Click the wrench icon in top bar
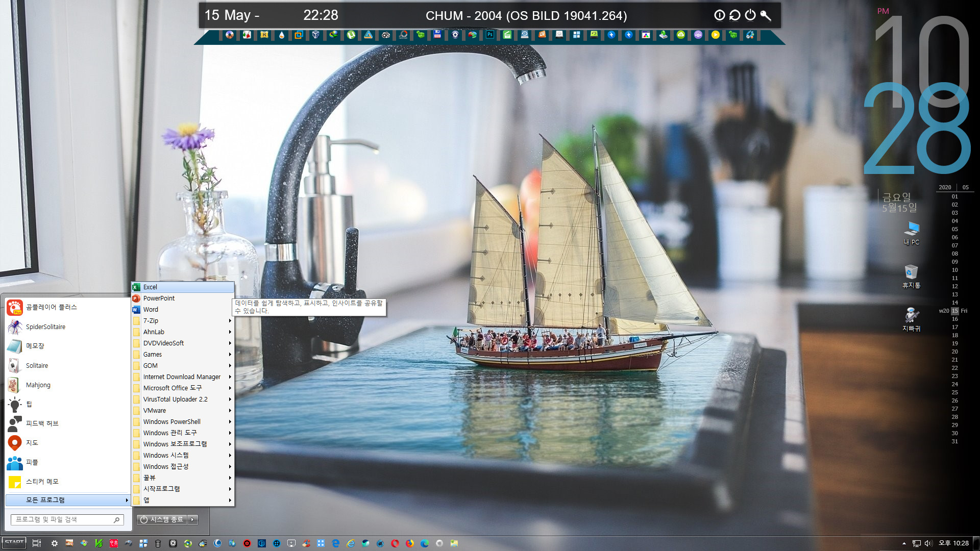Screen dimensions: 980x551 tap(766, 15)
